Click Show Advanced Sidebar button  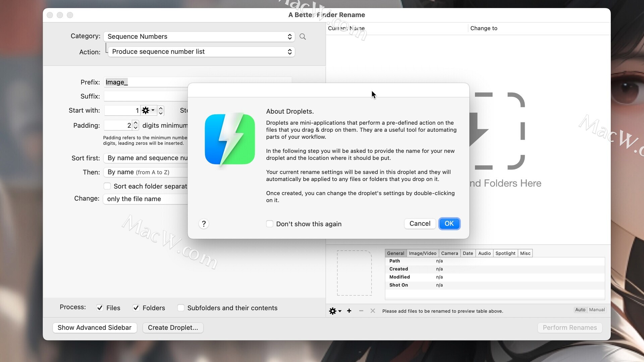(95, 327)
